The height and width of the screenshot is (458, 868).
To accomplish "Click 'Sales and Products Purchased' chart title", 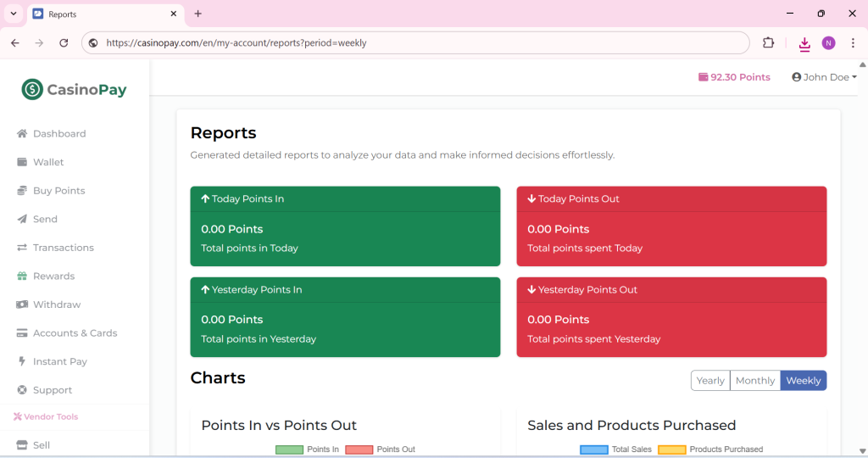I will [632, 425].
